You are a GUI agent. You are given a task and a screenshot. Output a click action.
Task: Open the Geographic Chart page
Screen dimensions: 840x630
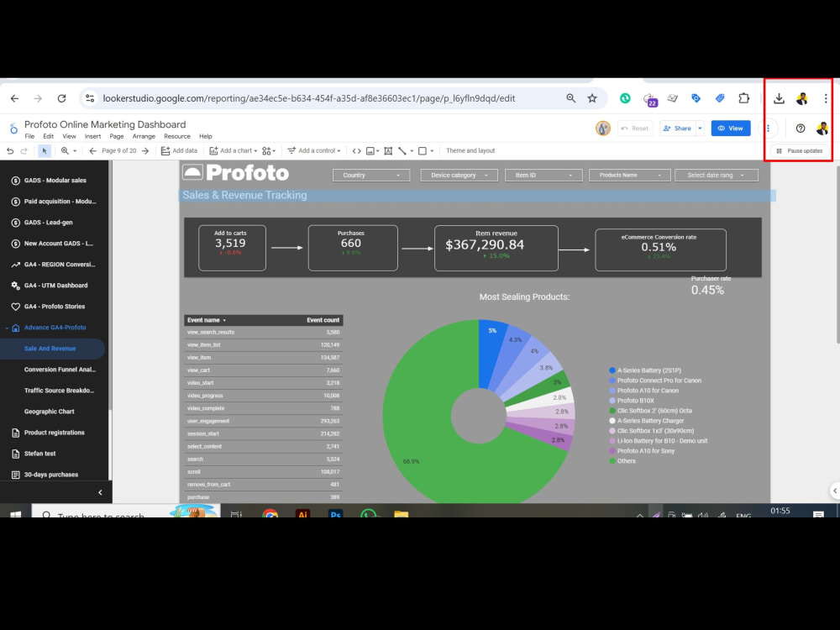point(50,412)
